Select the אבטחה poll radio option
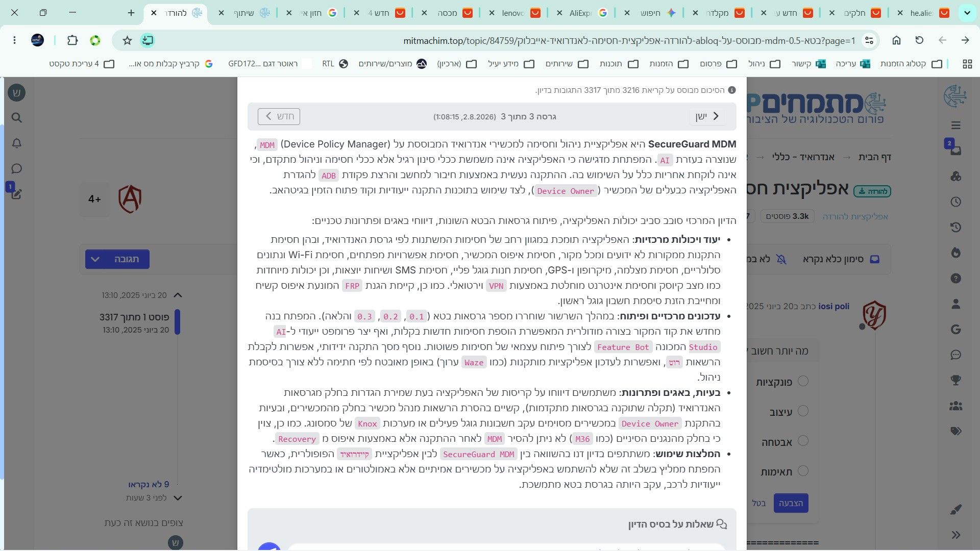Screen dimensions: 980x551 tap(803, 441)
